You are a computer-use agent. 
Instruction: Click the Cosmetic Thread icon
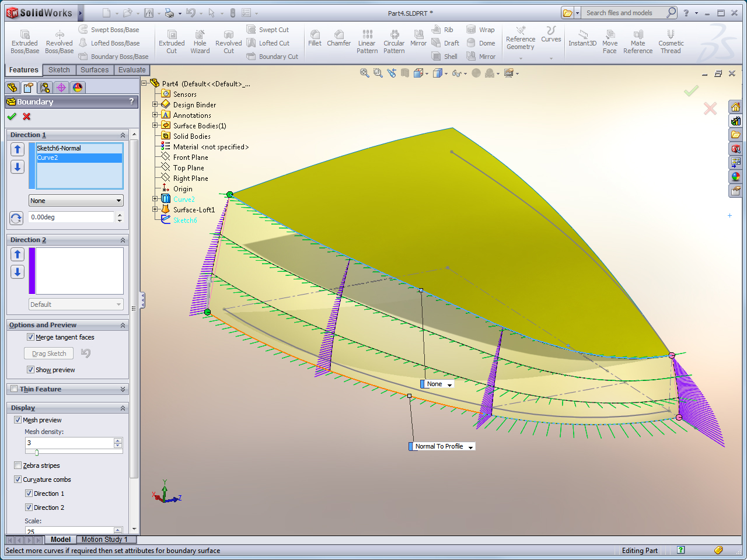pos(671,34)
